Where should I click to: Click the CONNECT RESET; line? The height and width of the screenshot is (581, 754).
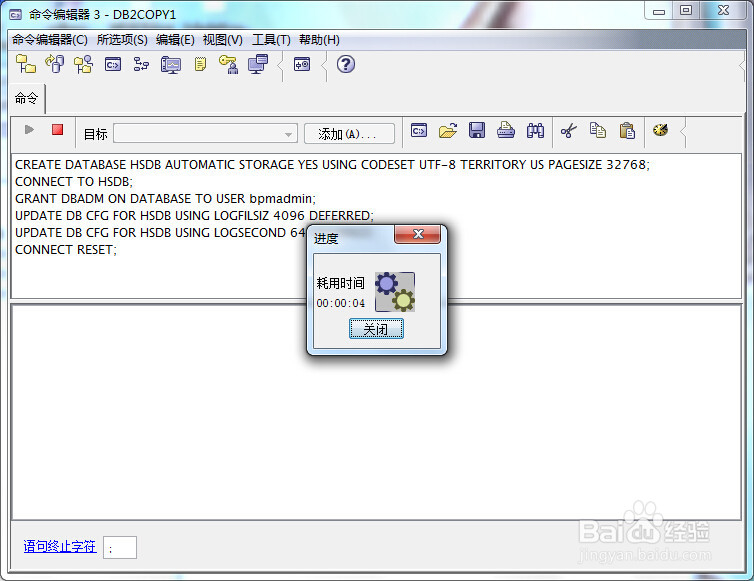[x=66, y=250]
